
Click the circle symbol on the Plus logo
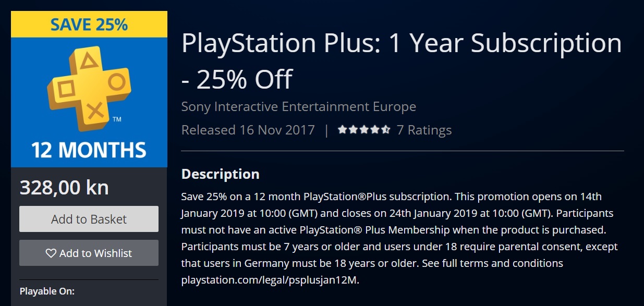point(117,82)
